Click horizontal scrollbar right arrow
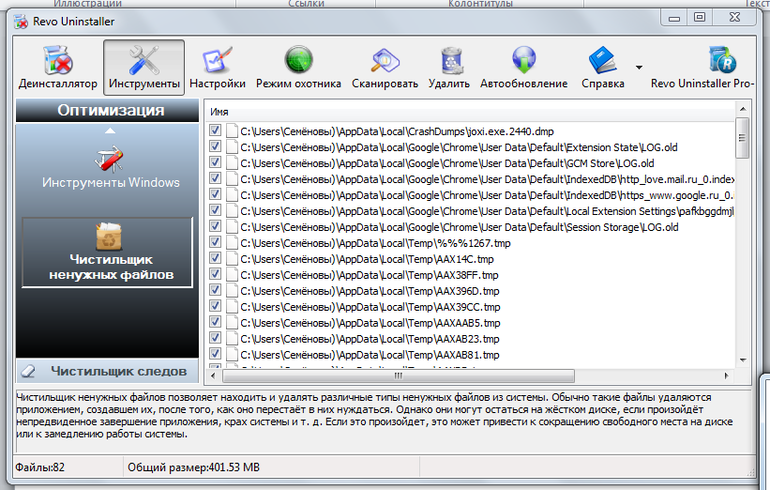Image resolution: width=770 pixels, height=490 pixels. click(727, 376)
